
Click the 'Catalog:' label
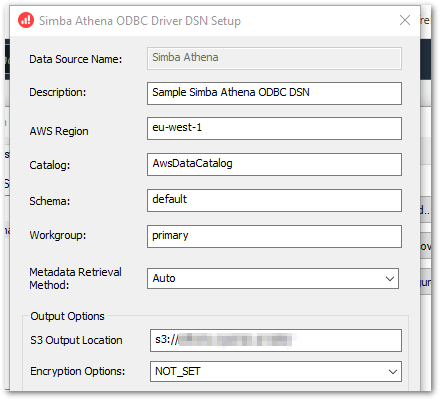[50, 165]
